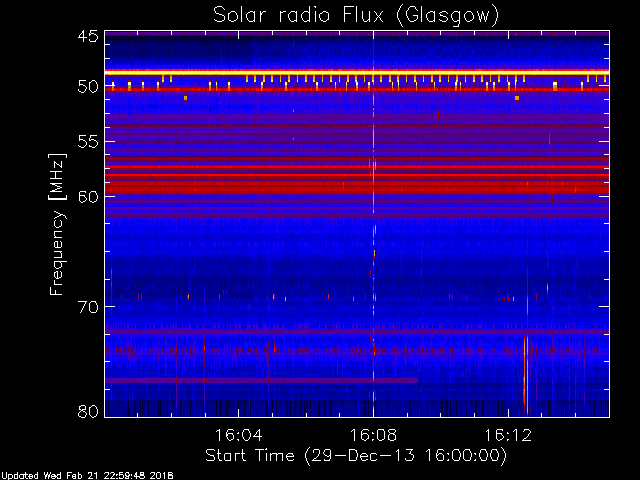Click the 16:08 time tick label

click(x=373, y=435)
